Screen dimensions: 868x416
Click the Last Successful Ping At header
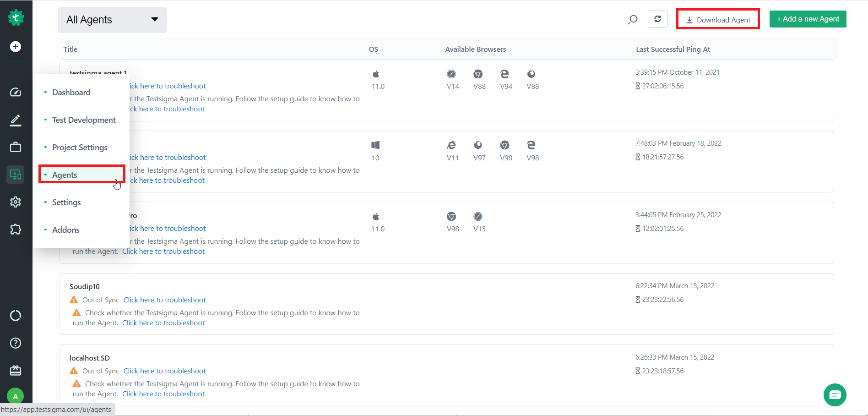[x=673, y=49]
